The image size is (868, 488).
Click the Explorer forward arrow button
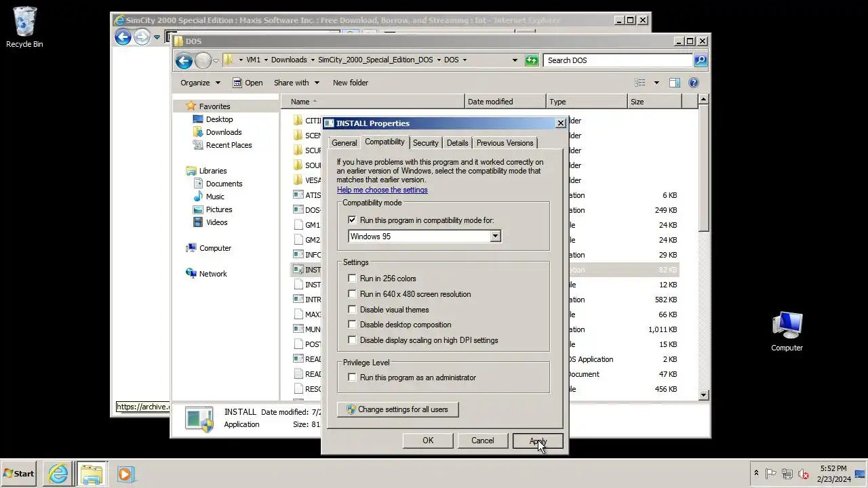[203, 60]
